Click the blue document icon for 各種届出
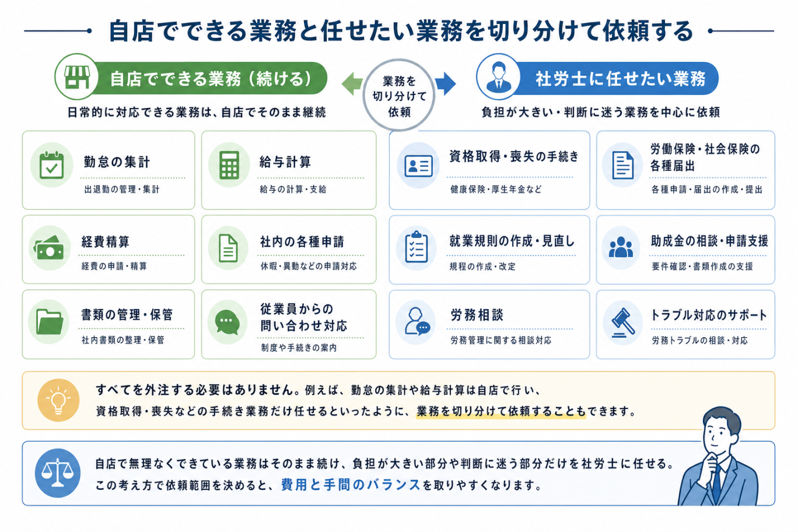Screen dimensions: 798x532 [622, 165]
